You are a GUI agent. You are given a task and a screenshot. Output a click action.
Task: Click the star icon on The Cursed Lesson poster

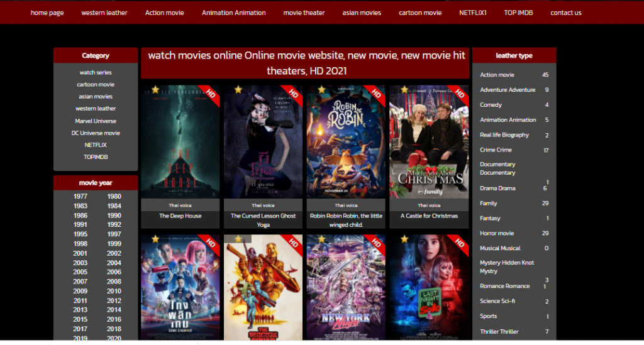pos(238,90)
